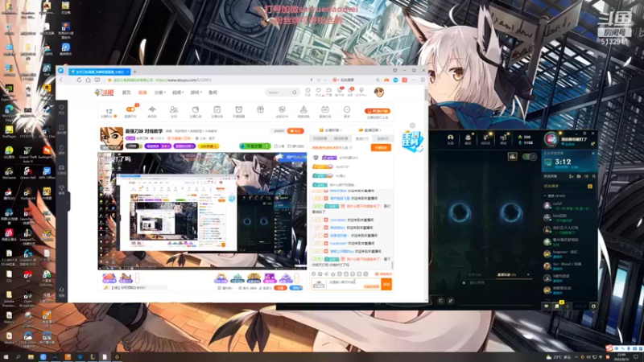Click the green badge button under room title
The height and width of the screenshot is (362, 644).
click(x=255, y=146)
